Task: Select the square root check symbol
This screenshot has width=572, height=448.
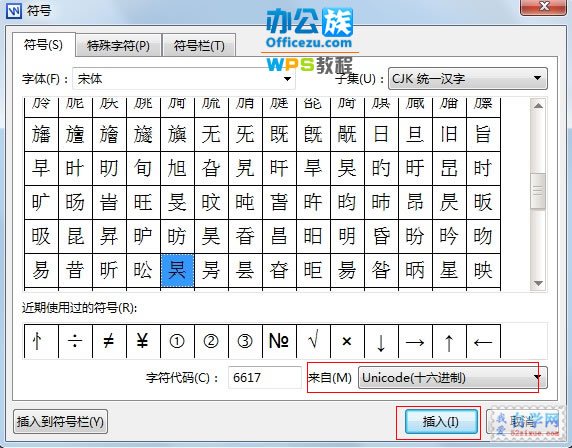Action: click(313, 341)
